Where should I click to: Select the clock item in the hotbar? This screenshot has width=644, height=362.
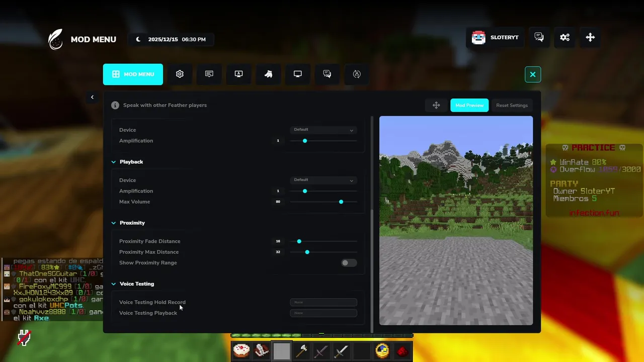pos(382,351)
